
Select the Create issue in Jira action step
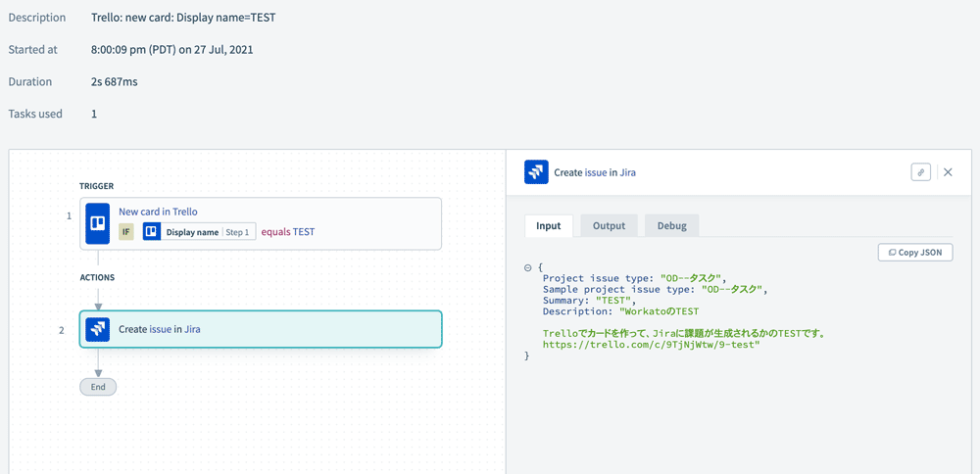(x=261, y=329)
